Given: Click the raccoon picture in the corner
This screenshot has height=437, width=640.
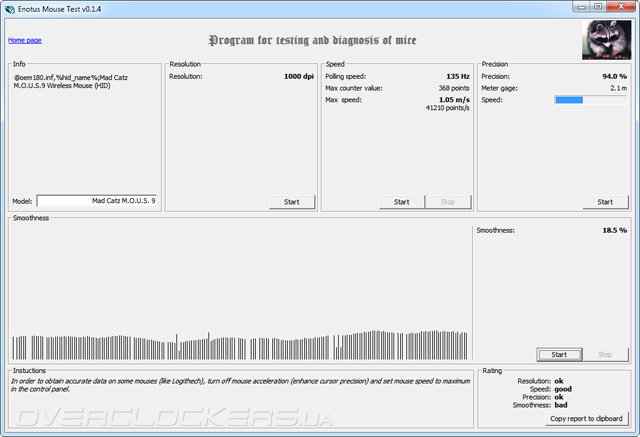Looking at the screenshot, I should (x=606, y=40).
